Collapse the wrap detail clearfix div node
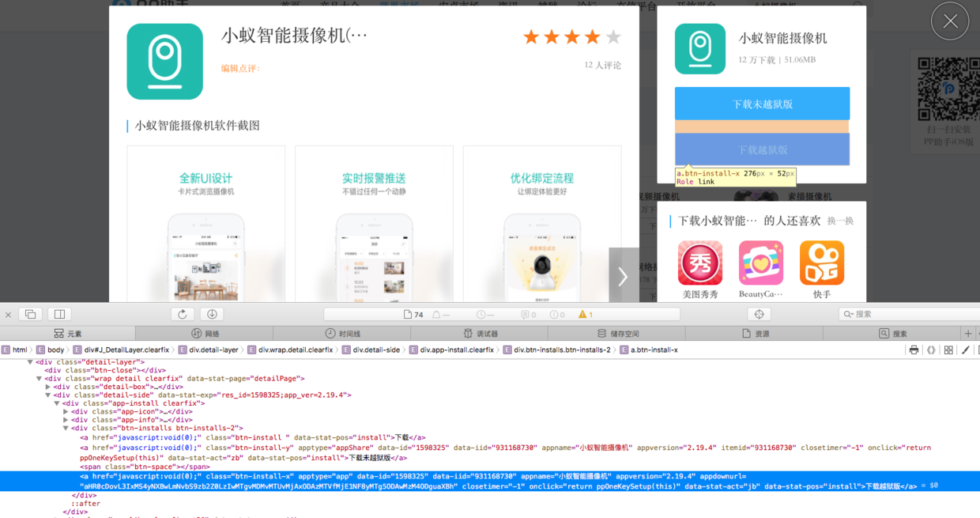The width and height of the screenshot is (980, 518). (40, 379)
